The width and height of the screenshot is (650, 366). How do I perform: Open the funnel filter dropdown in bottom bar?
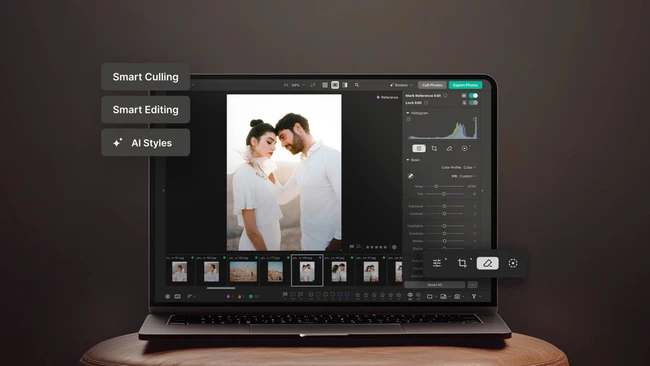tap(475, 296)
